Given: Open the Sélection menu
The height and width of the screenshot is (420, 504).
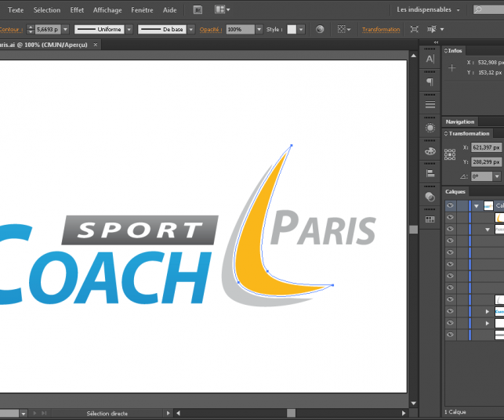Looking at the screenshot, I should click(47, 10).
